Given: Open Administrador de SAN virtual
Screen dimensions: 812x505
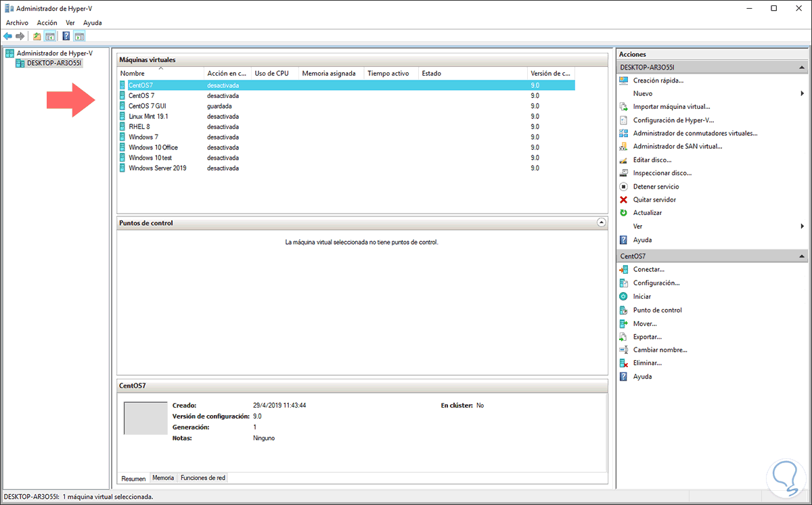Looking at the screenshot, I should [x=677, y=146].
